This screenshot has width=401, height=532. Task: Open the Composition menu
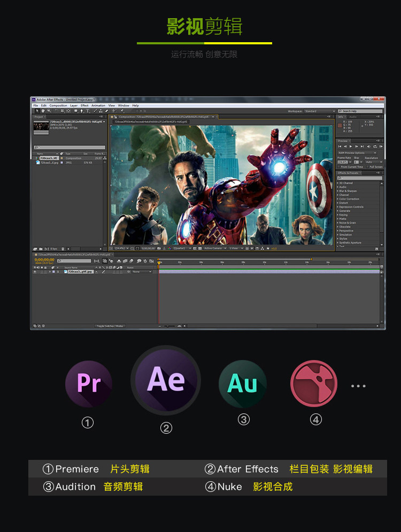[x=58, y=106]
